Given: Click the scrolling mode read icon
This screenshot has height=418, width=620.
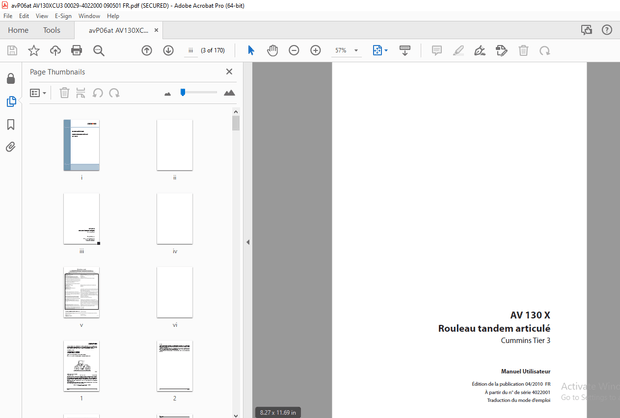Looking at the screenshot, I should [405, 51].
